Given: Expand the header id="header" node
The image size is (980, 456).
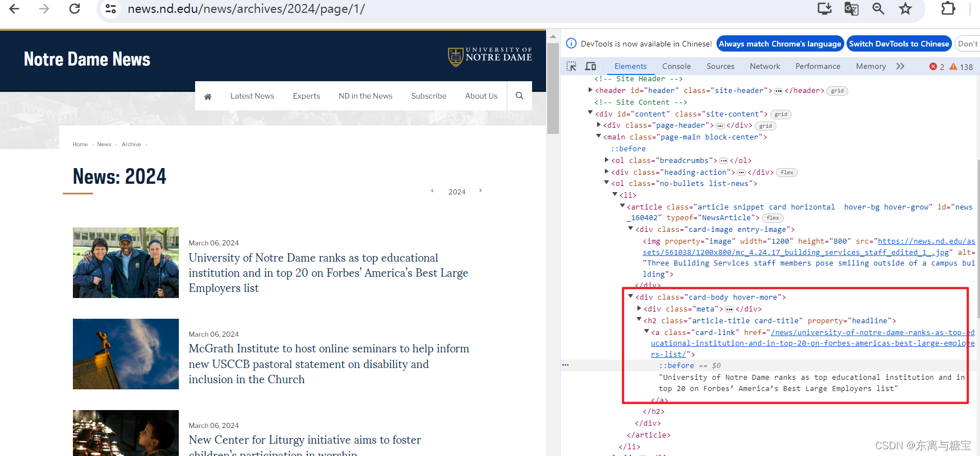Looking at the screenshot, I should click(x=590, y=90).
